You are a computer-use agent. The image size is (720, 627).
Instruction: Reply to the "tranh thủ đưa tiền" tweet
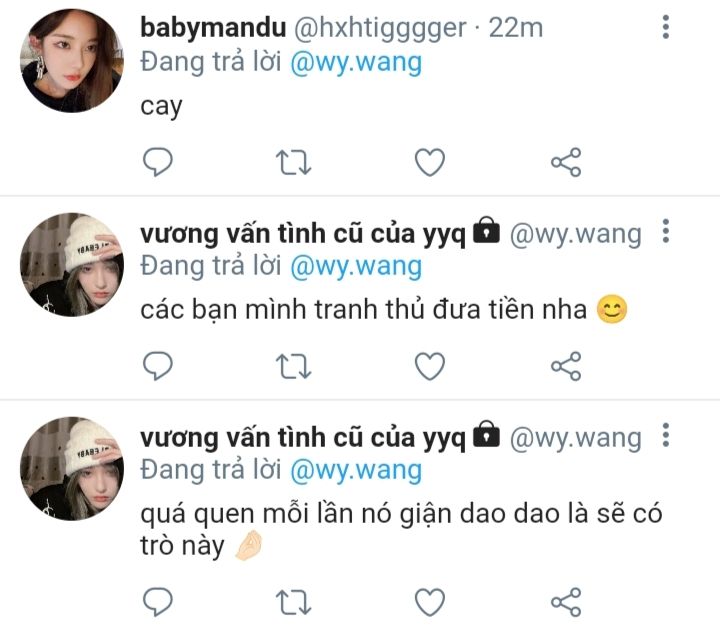click(x=158, y=366)
